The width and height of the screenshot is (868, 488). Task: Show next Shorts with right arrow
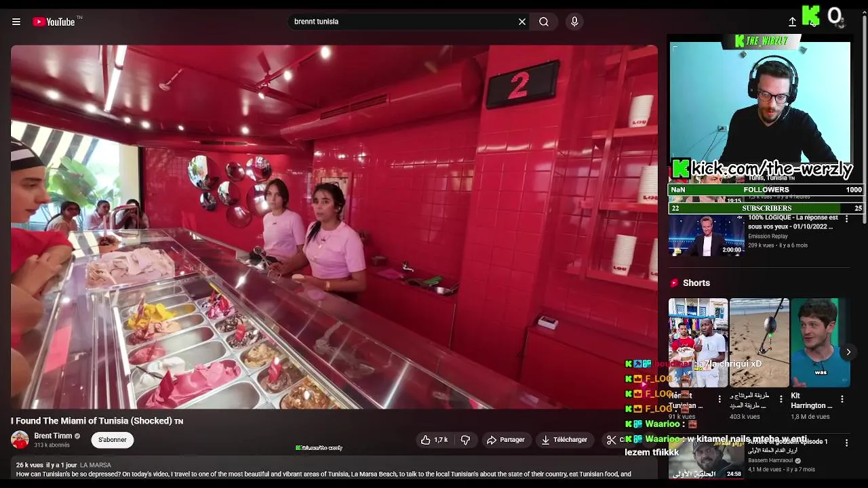point(848,352)
